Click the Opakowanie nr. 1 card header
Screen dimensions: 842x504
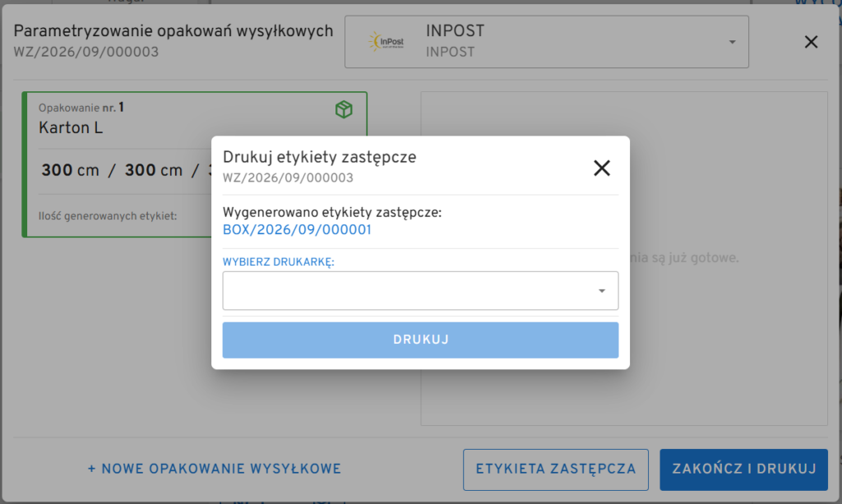click(x=81, y=108)
